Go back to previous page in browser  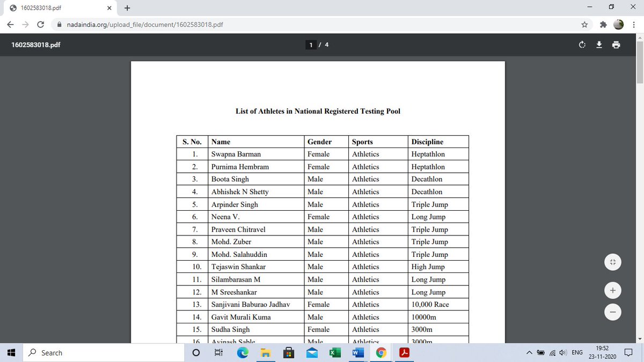pos(11,25)
